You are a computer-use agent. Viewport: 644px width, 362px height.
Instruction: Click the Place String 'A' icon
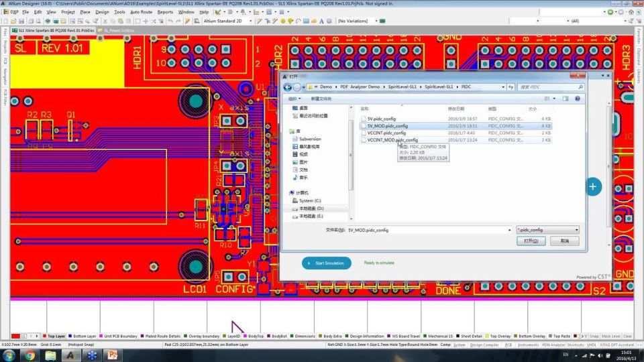321,21
